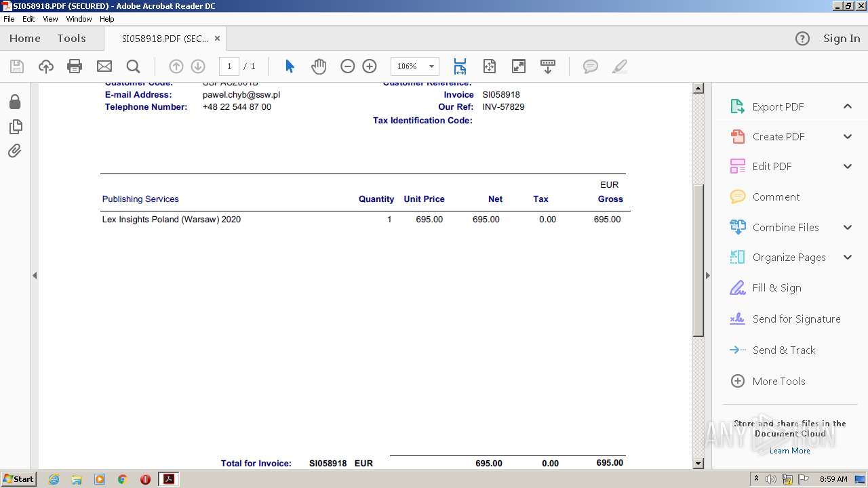Open the Send & Track tool

point(783,350)
